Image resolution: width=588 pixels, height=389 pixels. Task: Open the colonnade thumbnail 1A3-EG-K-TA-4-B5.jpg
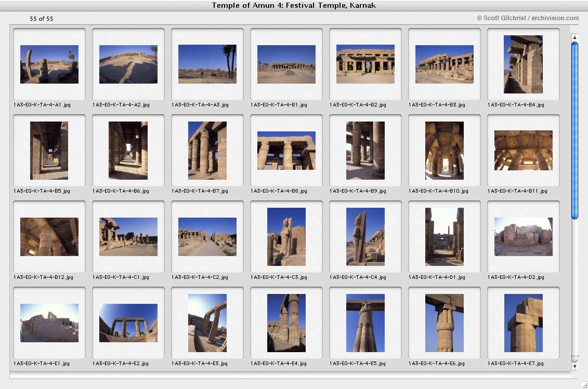49,150
